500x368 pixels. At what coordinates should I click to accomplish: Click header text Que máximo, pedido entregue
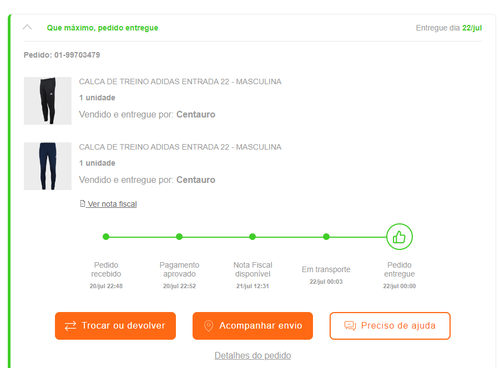(102, 28)
